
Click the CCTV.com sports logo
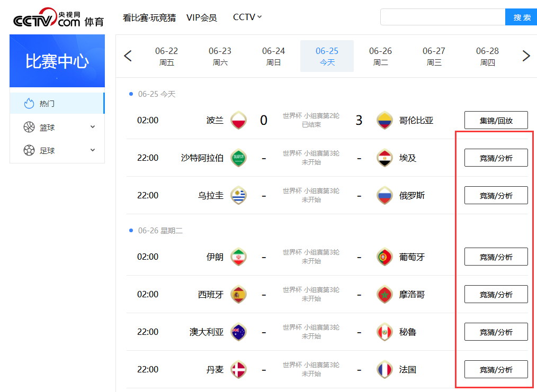(x=58, y=18)
